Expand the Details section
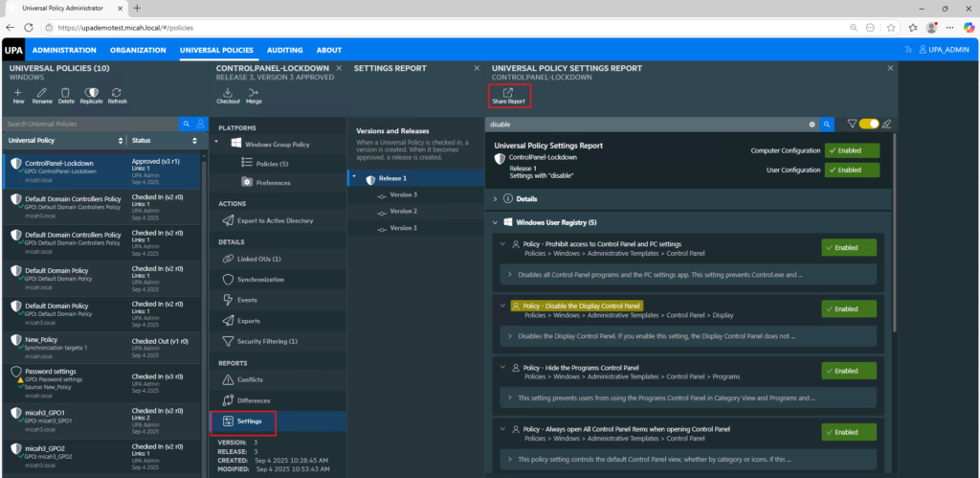Viewport: 980px width, 478px height. click(497, 198)
